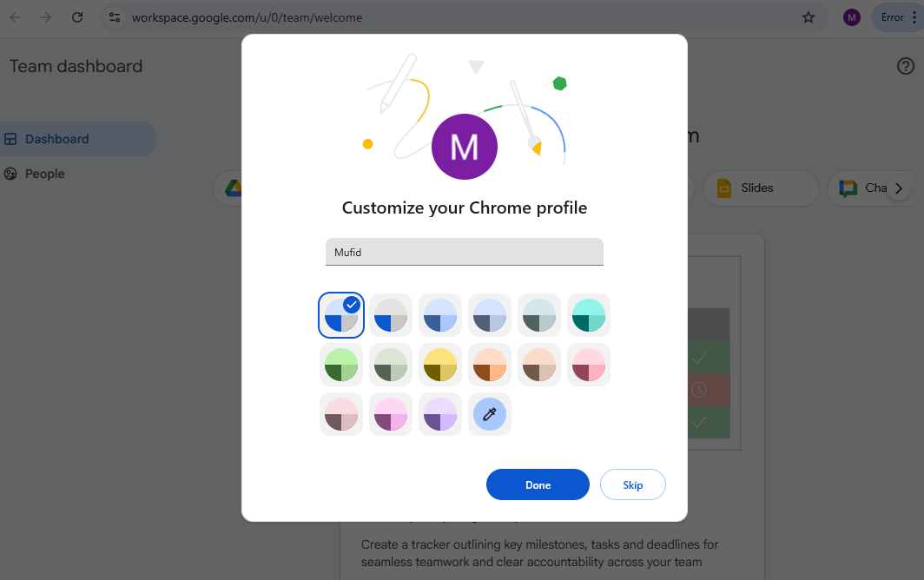Choose the teal green theme swatch
This screenshot has height=580, width=924.
589,314
